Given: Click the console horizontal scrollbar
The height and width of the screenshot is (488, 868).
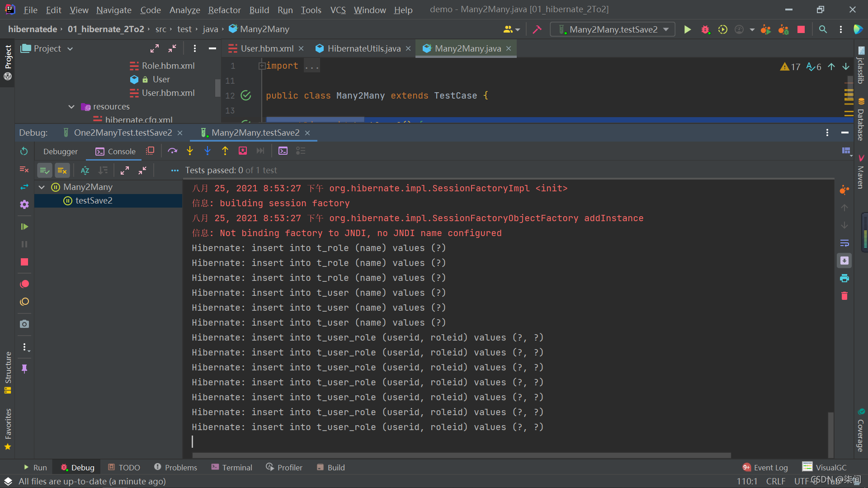Looking at the screenshot, I should 461,455.
